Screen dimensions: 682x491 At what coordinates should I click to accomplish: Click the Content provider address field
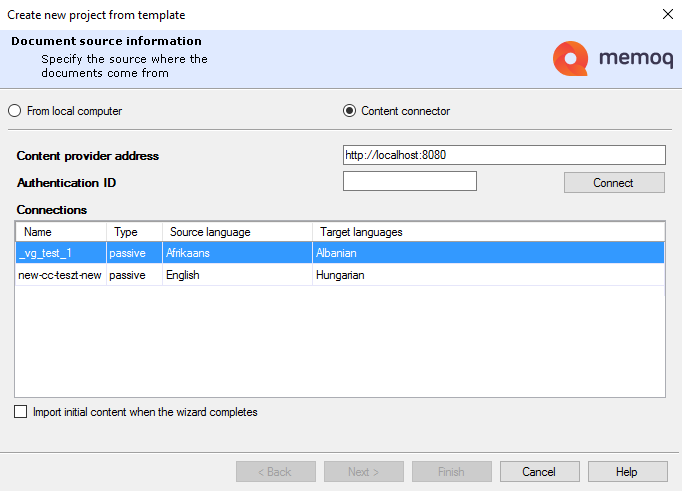pos(503,155)
